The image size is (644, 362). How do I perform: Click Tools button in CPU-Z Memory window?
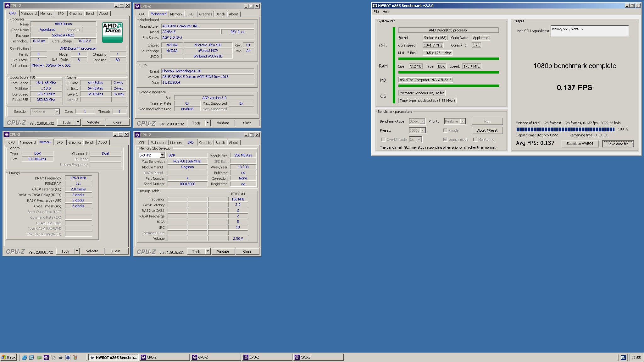click(x=65, y=251)
